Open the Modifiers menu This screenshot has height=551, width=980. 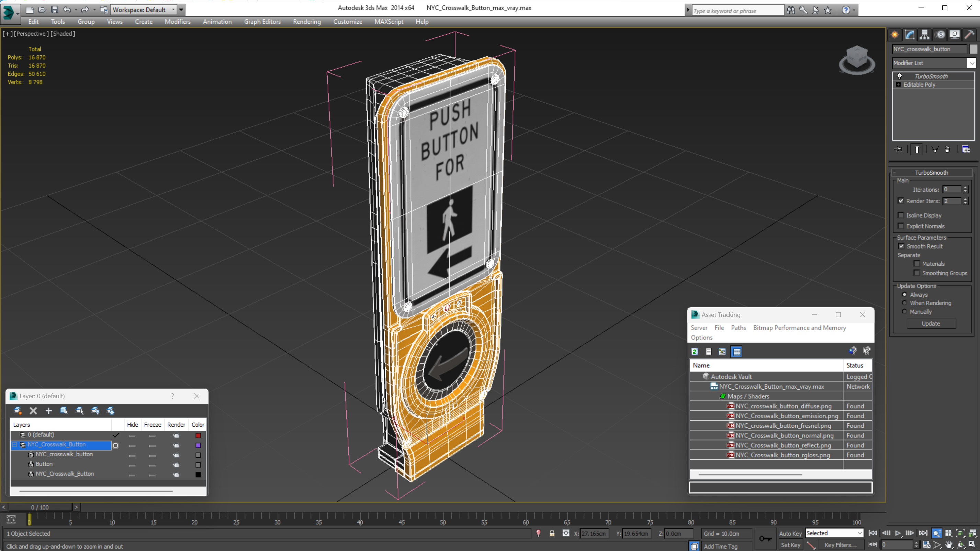pyautogui.click(x=178, y=22)
